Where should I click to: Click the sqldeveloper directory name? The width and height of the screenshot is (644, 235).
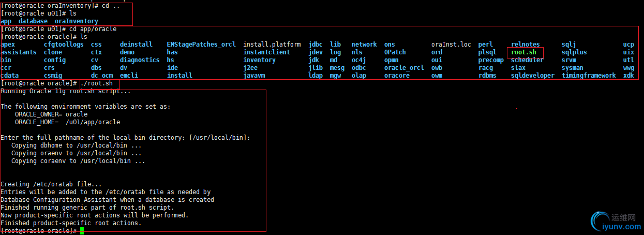(x=533, y=76)
